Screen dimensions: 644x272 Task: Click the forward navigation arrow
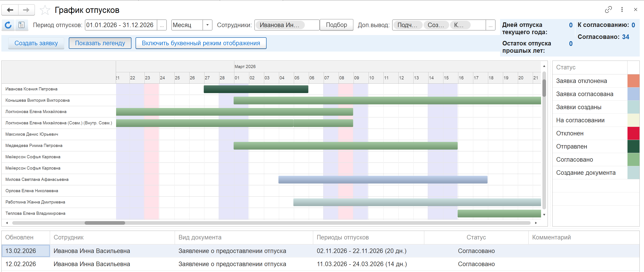pos(26,10)
